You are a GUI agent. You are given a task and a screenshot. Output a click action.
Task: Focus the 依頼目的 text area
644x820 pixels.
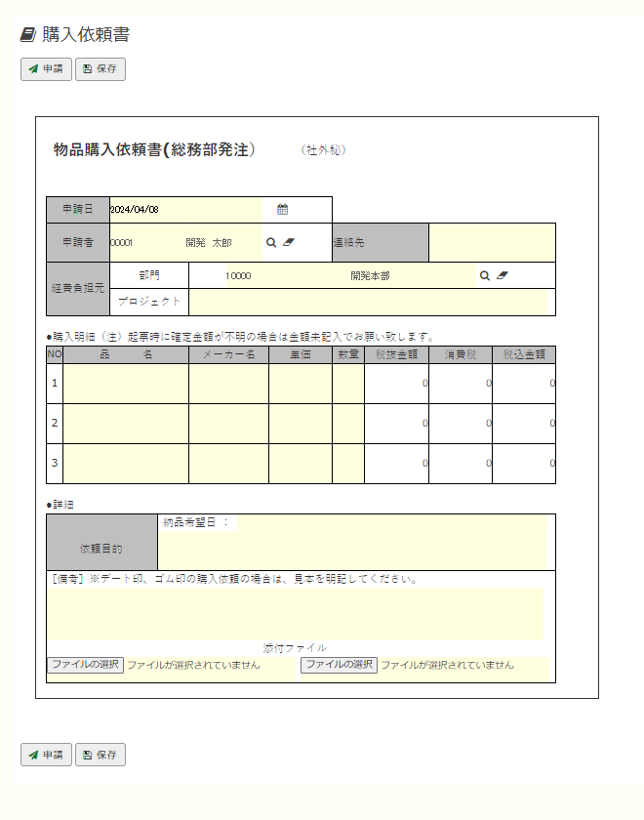click(352, 551)
